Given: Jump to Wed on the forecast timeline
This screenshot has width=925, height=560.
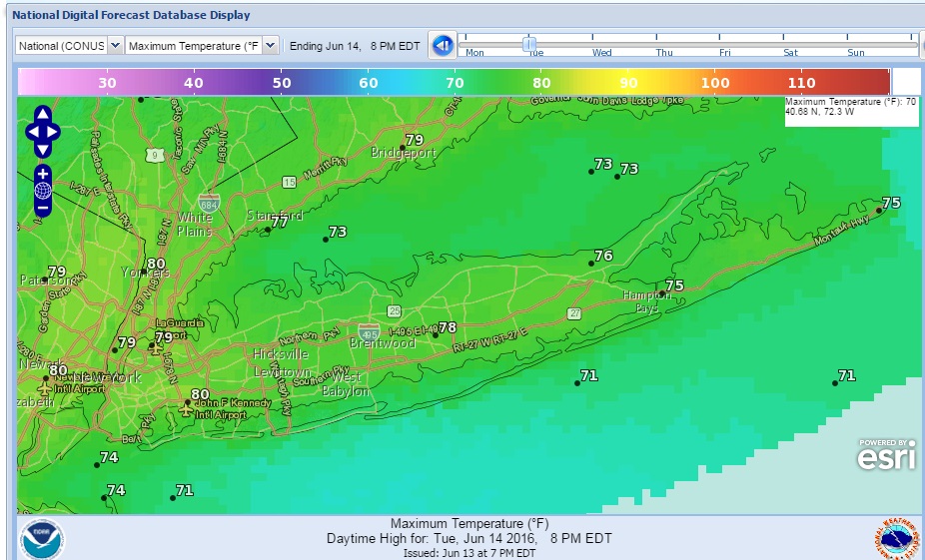Looking at the screenshot, I should click(x=602, y=52).
